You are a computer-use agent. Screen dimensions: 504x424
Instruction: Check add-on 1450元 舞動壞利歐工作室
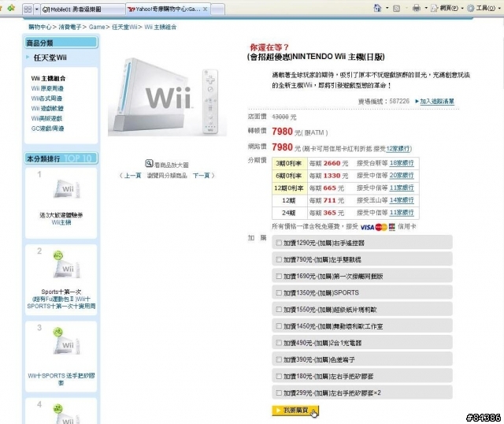pyautogui.click(x=279, y=326)
